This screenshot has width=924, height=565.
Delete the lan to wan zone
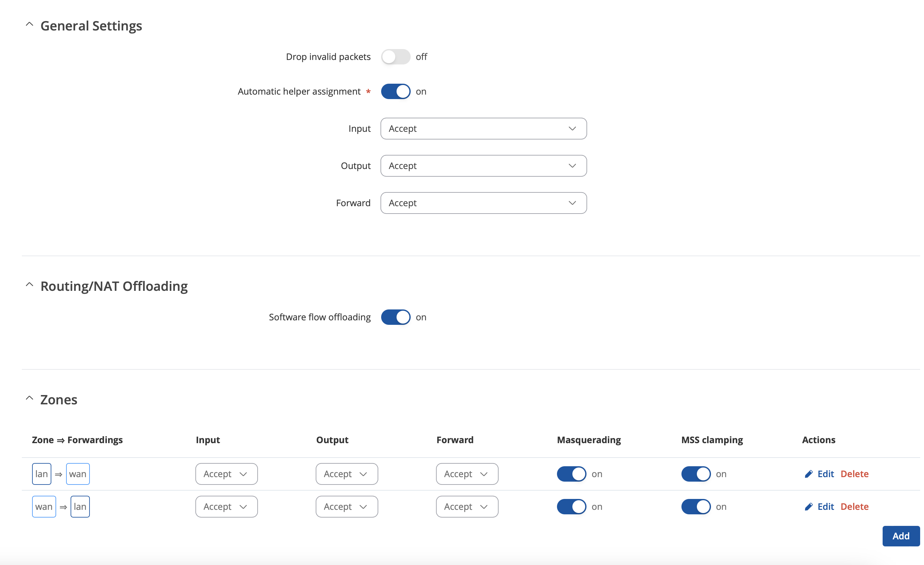pos(854,474)
